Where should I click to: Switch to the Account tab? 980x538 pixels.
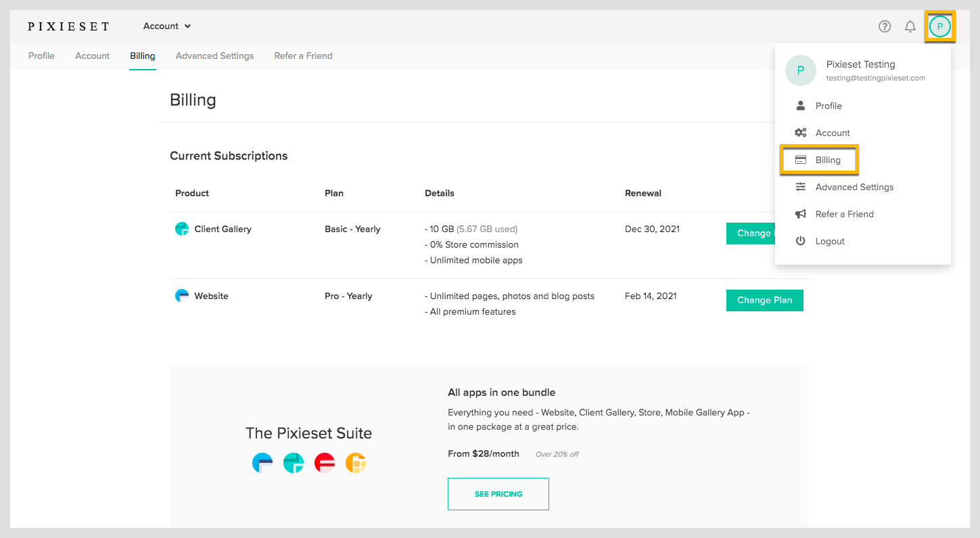[x=93, y=56]
